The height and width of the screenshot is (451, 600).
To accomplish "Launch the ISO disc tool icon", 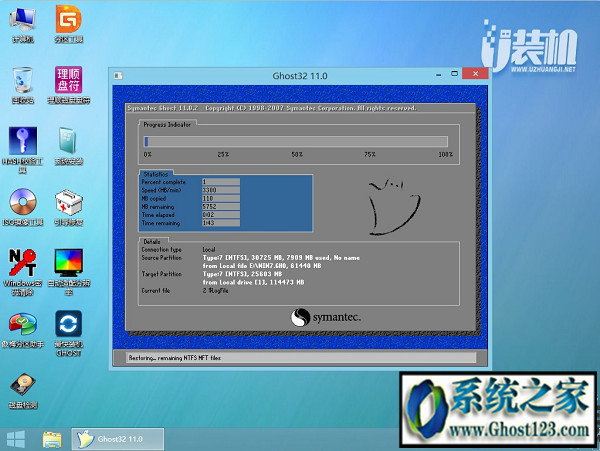I will point(23,207).
